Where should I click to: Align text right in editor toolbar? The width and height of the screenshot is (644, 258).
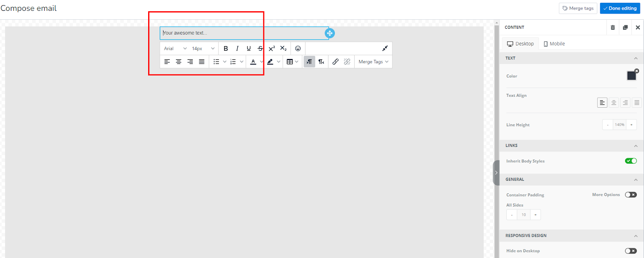tap(190, 62)
